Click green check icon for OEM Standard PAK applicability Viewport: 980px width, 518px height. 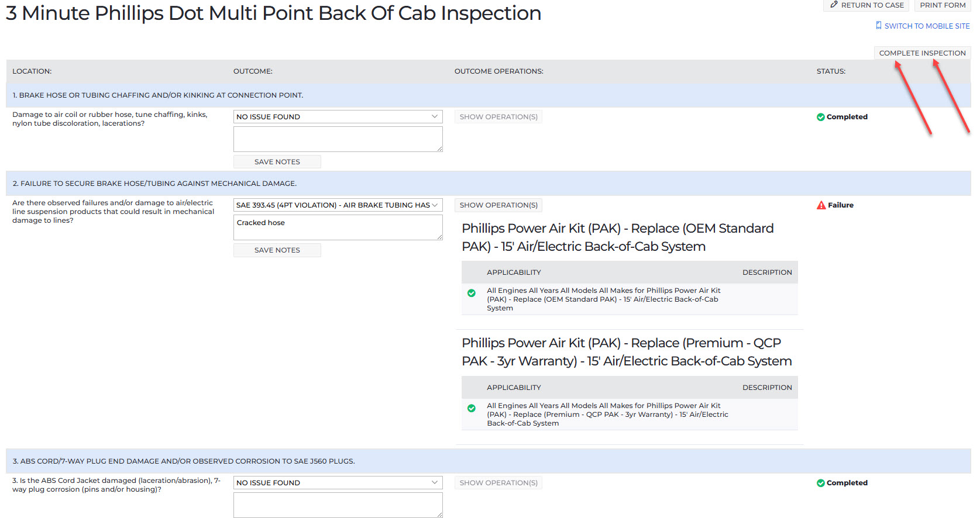(472, 293)
